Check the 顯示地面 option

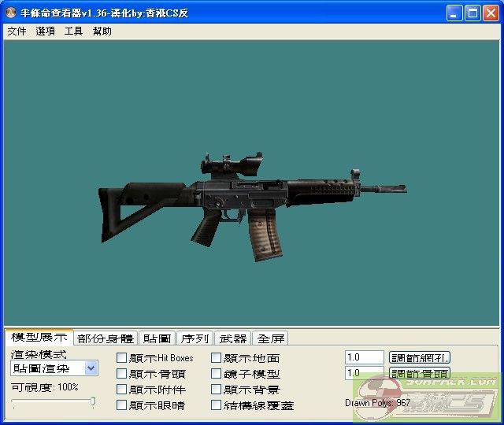tap(217, 358)
